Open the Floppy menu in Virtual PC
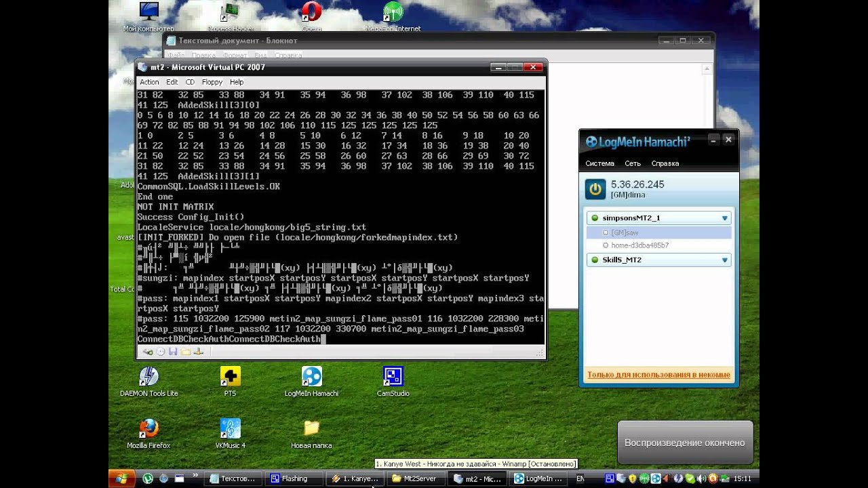 [212, 82]
